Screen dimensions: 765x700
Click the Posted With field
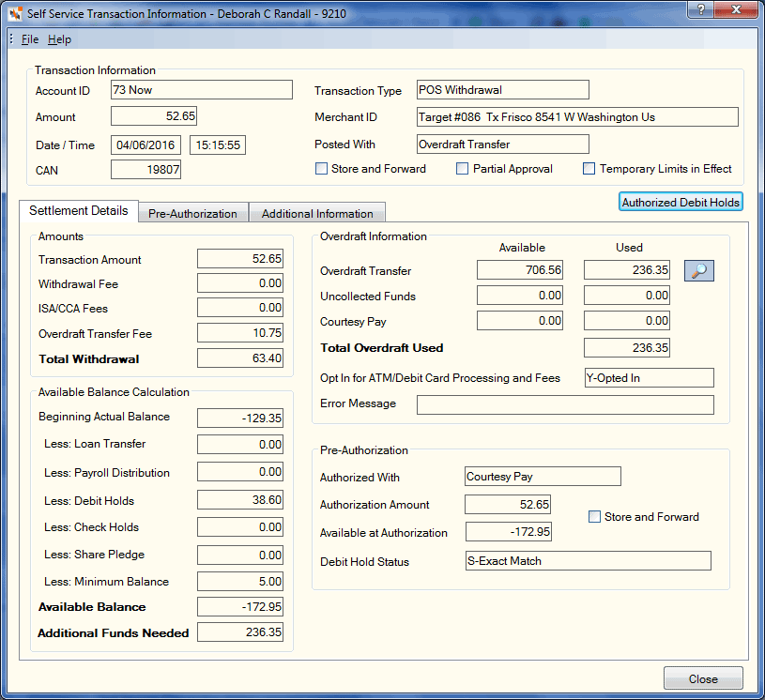(503, 145)
